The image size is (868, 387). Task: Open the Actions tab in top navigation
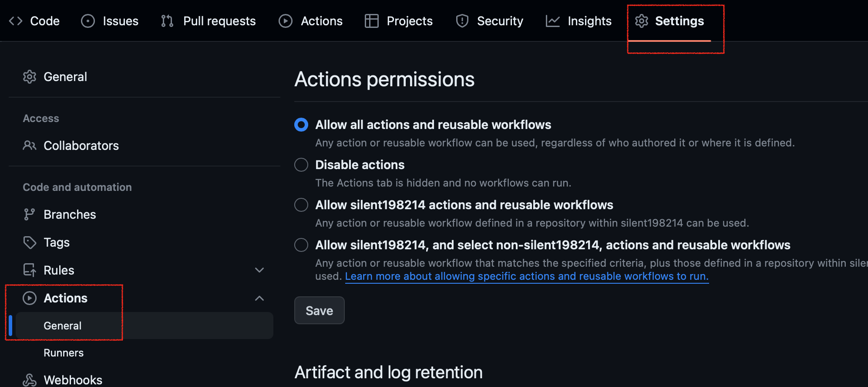pyautogui.click(x=311, y=21)
